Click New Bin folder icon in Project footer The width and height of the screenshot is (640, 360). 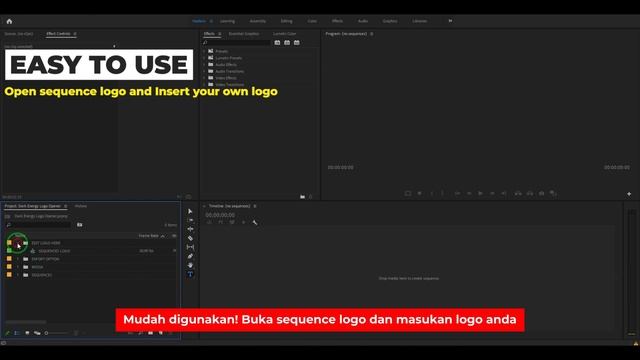click(x=151, y=333)
